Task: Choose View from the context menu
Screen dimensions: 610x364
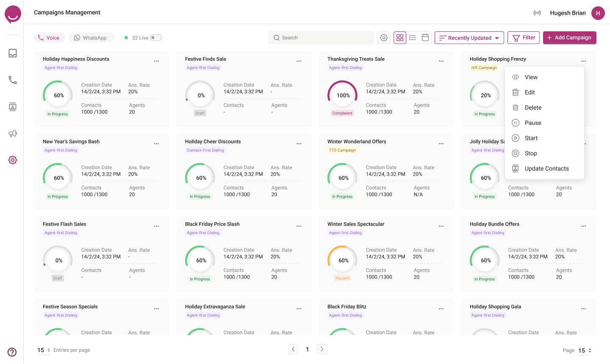Action: [x=544, y=77]
